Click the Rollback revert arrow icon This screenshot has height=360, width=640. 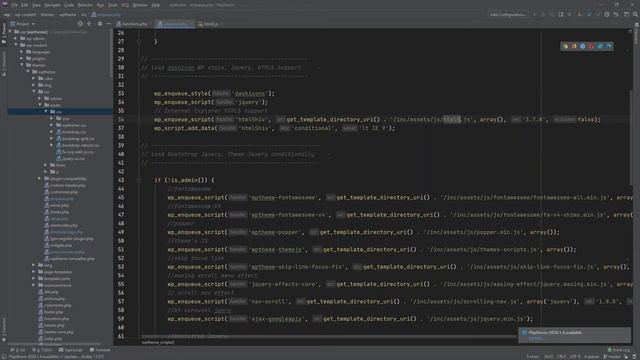(616, 14)
